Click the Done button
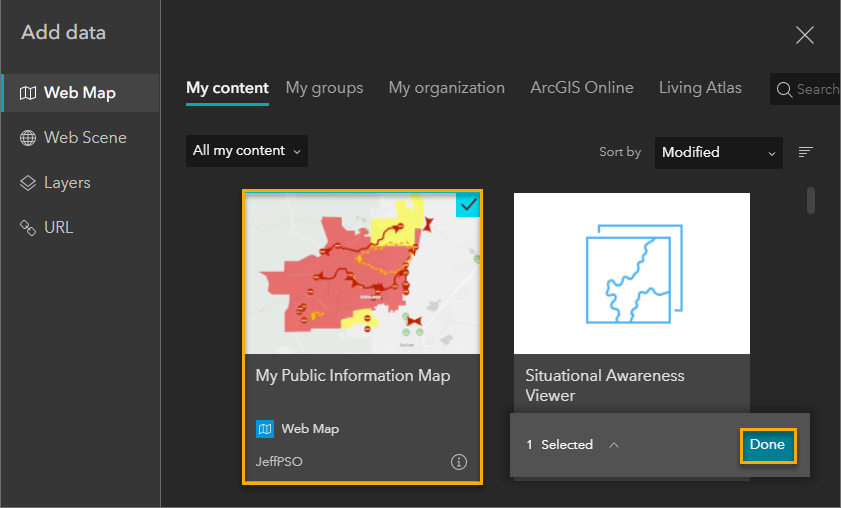The width and height of the screenshot is (841, 508). (x=767, y=445)
